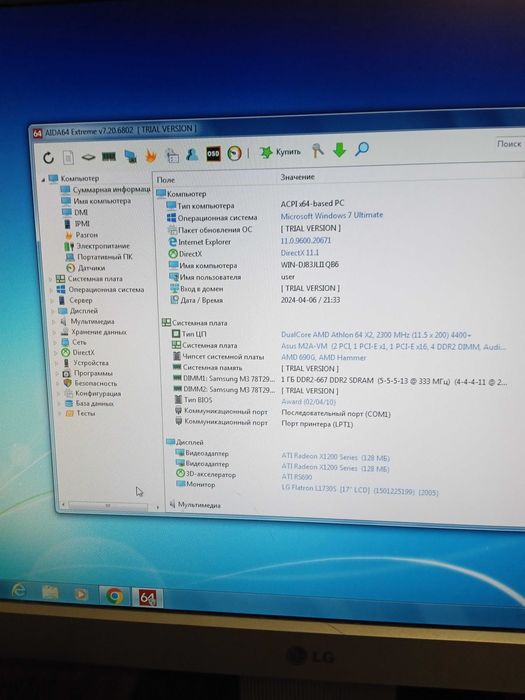Viewport: 525px width, 700px height.
Task: Open preferences with the wrench tools icon
Action: click(x=317, y=150)
